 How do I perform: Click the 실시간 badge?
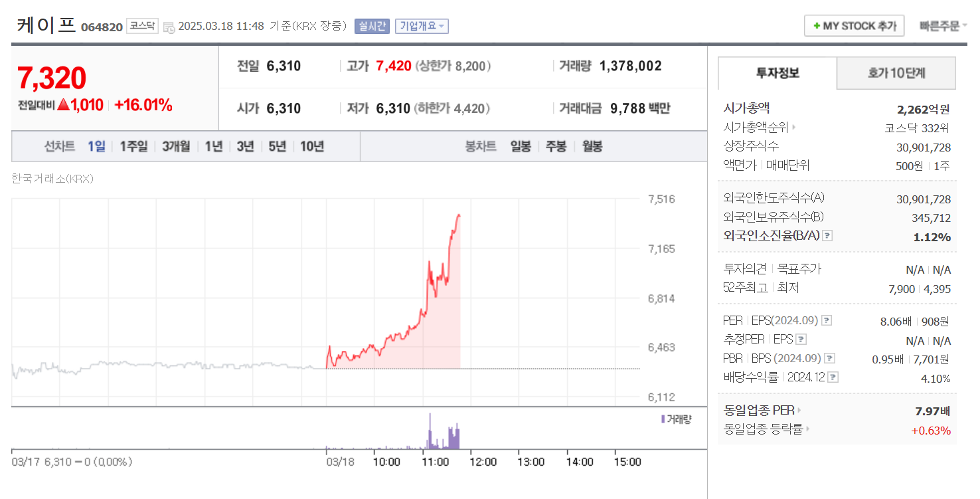372,26
